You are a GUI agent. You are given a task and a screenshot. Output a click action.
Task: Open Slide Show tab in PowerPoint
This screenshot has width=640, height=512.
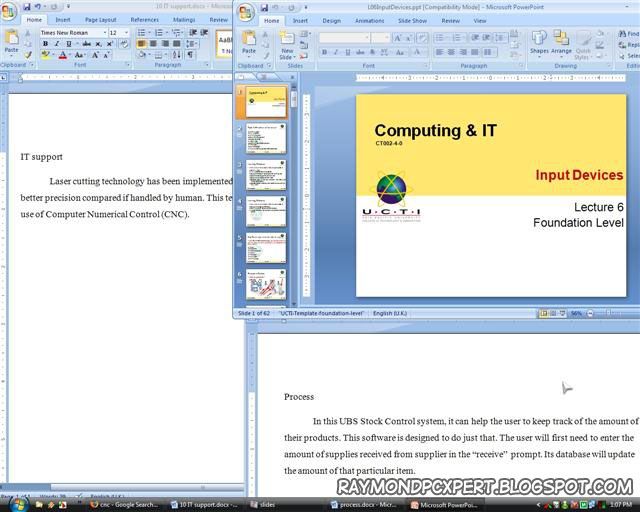coord(412,21)
